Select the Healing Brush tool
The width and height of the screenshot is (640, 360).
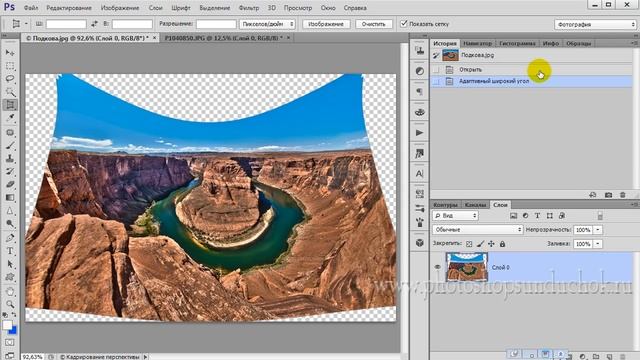[10, 133]
